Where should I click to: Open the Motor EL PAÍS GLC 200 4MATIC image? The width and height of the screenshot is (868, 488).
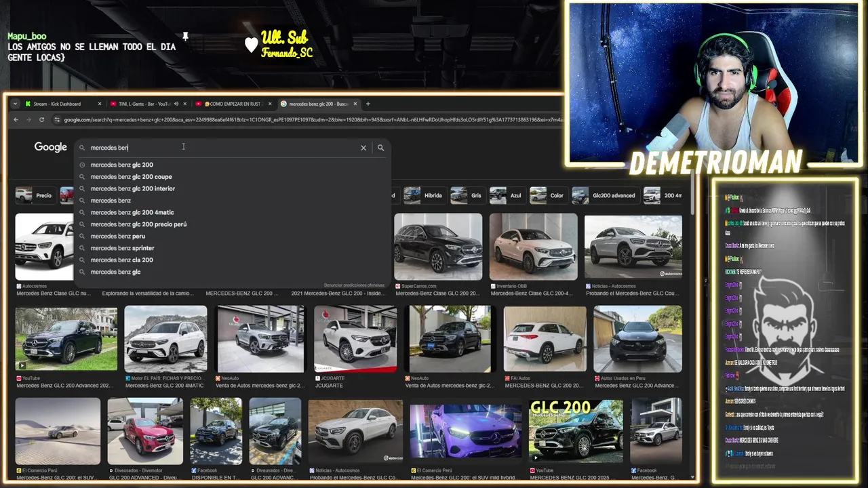(165, 339)
